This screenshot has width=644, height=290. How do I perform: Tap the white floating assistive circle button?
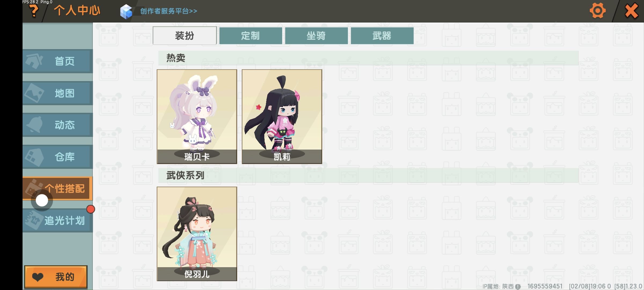tap(42, 201)
